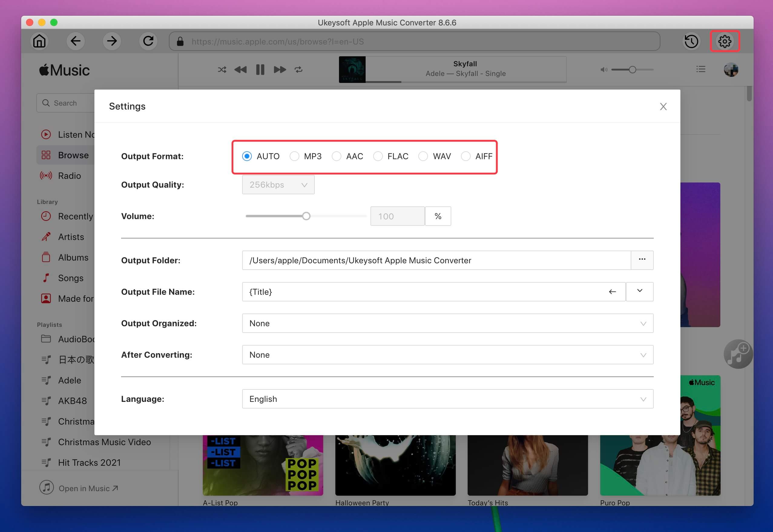
Task: Select AUTO output format
Action: point(248,156)
